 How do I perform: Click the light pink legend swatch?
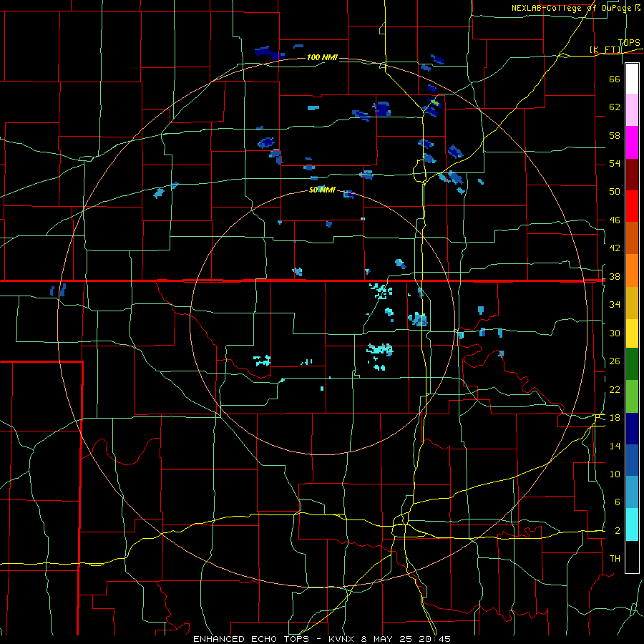click(632, 110)
